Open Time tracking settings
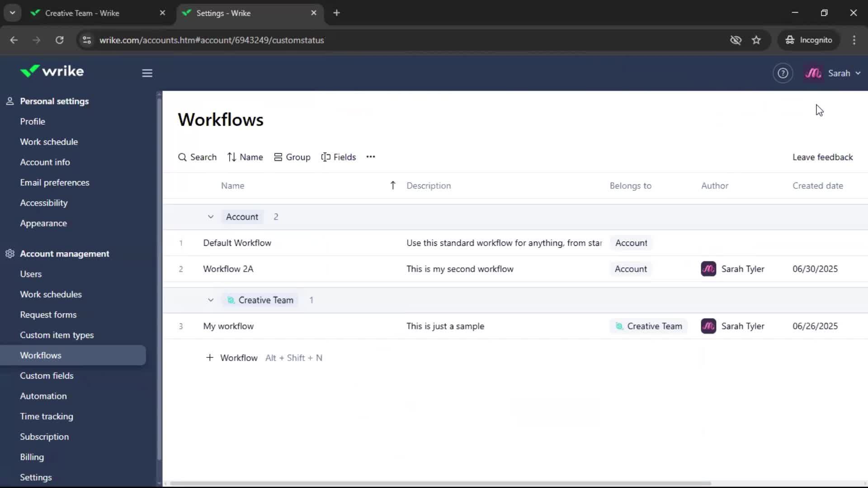The image size is (868, 488). tap(47, 416)
